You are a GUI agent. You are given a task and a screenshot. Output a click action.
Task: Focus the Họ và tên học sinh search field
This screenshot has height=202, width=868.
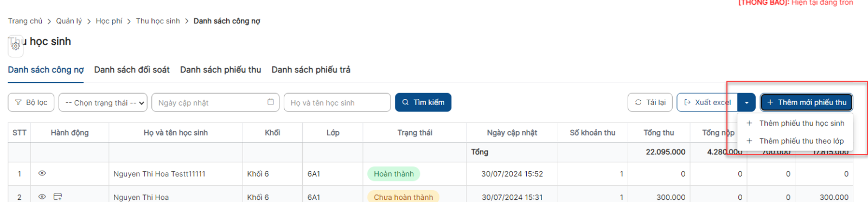337,102
